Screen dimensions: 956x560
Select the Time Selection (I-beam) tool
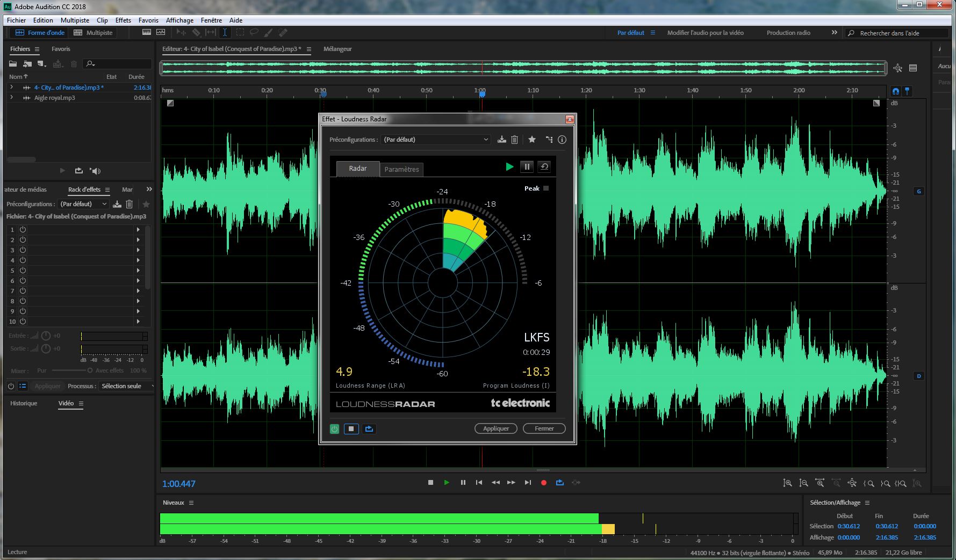point(225,33)
